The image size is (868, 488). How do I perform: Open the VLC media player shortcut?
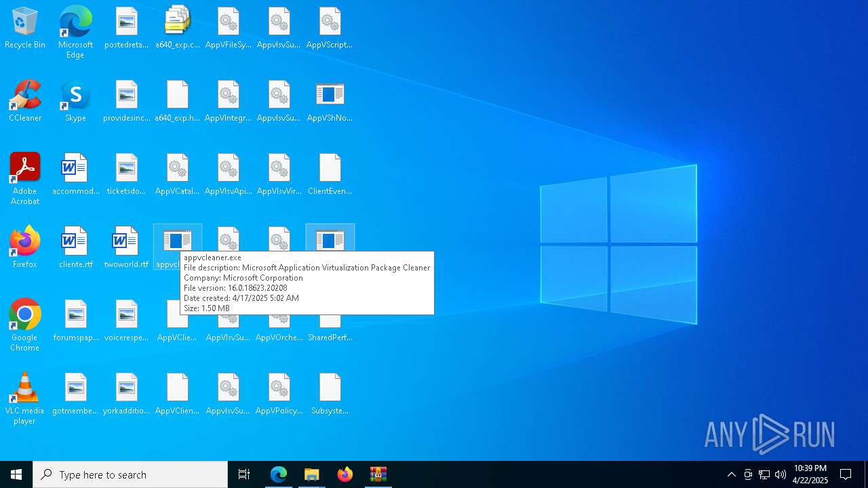click(x=25, y=399)
